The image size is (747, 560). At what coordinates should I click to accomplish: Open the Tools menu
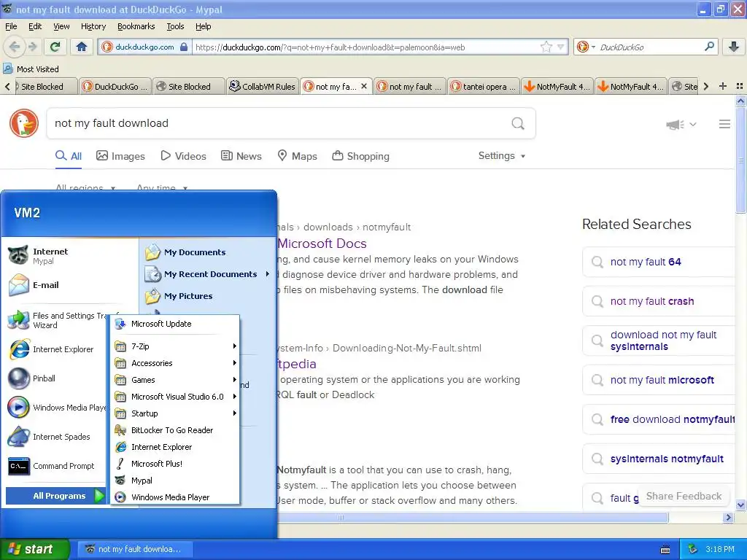(175, 26)
